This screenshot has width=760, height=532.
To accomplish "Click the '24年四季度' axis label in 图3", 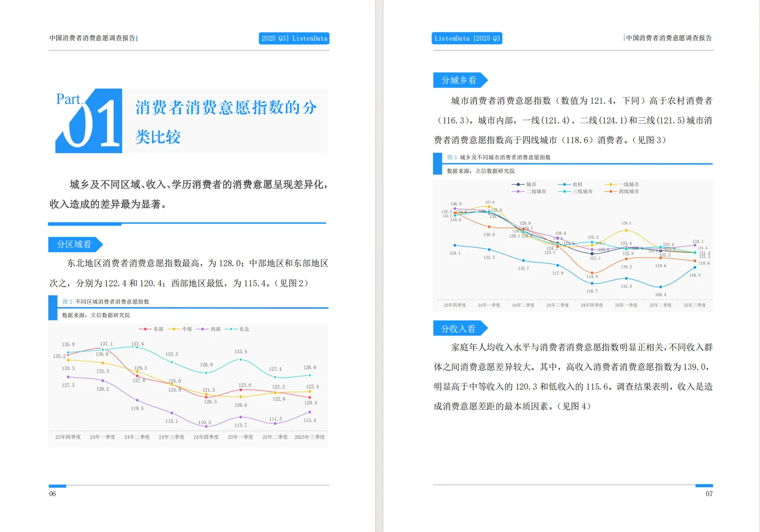I will pos(592,305).
